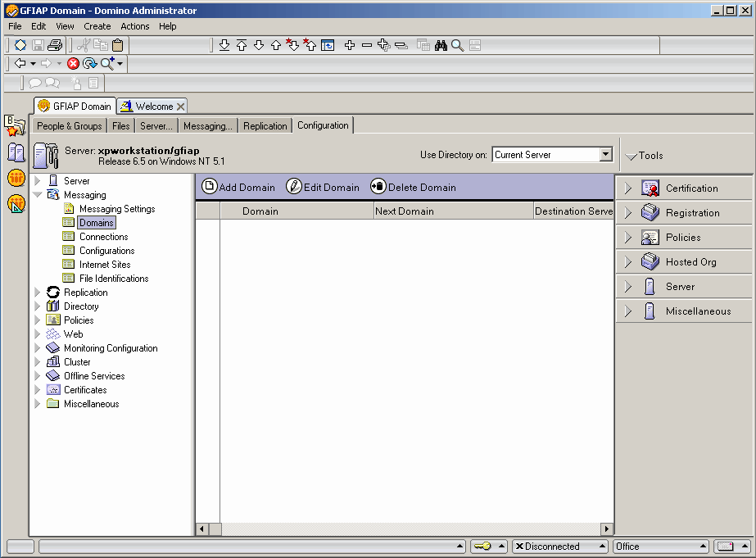
Task: Click the Refresh icon in navigation toolbar
Action: 89,63
